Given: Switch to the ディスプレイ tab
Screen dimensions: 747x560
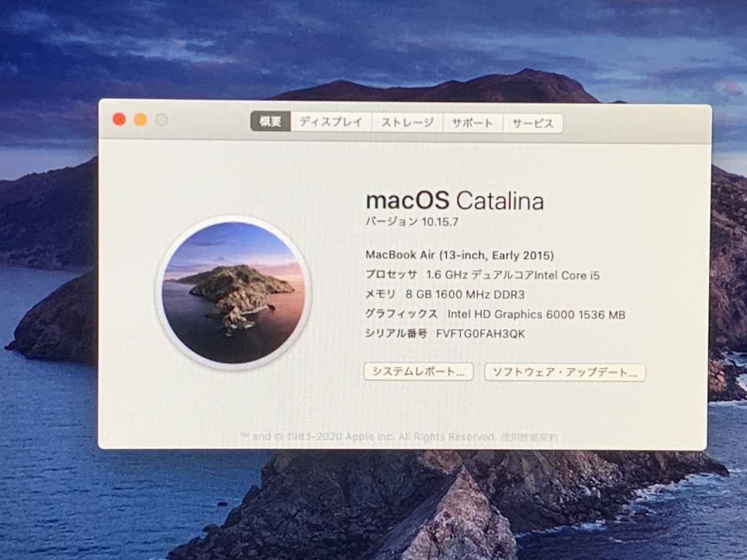Looking at the screenshot, I should point(331,122).
